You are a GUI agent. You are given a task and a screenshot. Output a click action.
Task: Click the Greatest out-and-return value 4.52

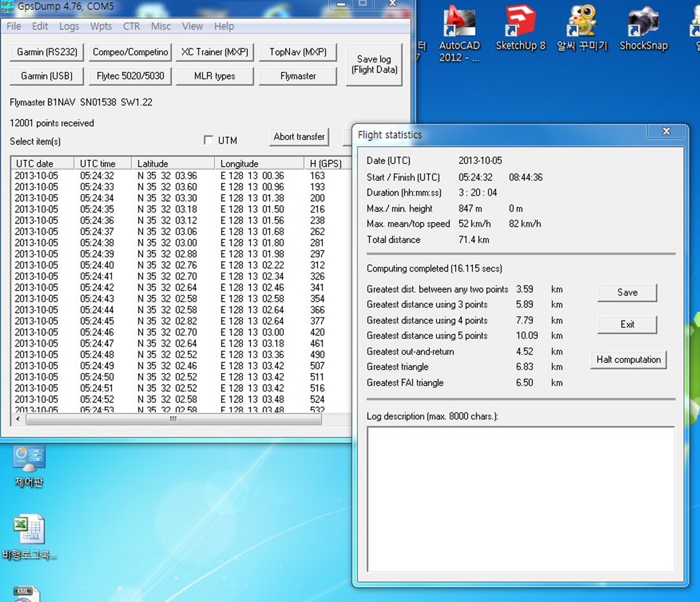pyautogui.click(x=524, y=352)
